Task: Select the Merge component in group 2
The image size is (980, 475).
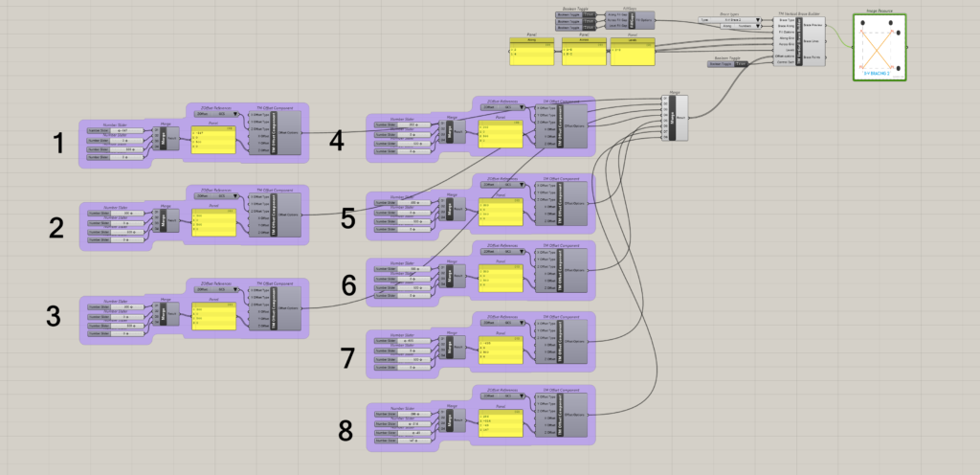Action: (x=163, y=223)
